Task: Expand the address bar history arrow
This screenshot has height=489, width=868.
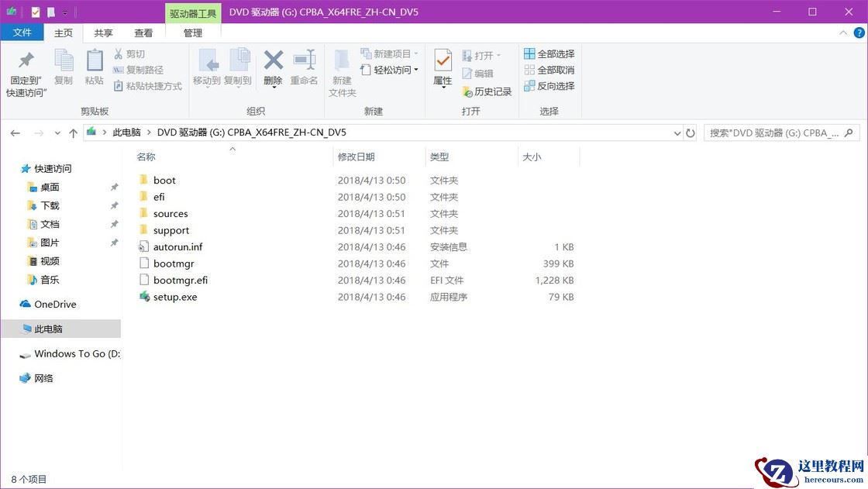Action: point(677,133)
